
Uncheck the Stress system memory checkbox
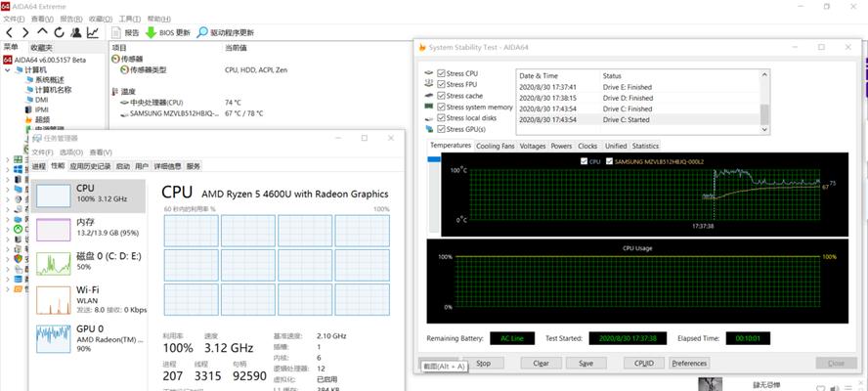[x=441, y=107]
